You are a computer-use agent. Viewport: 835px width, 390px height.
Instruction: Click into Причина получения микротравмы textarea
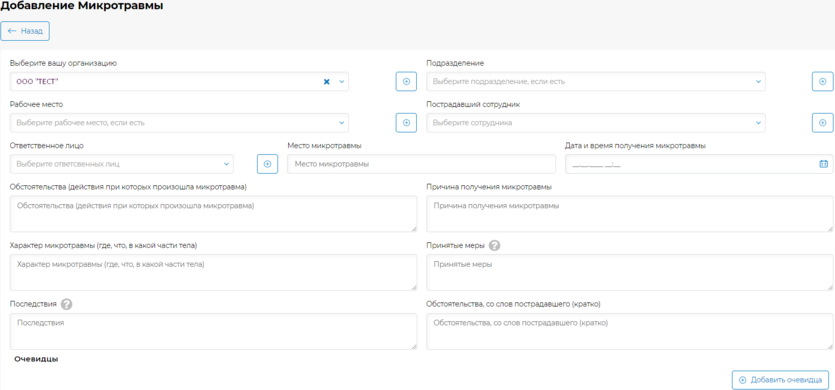[x=630, y=213]
